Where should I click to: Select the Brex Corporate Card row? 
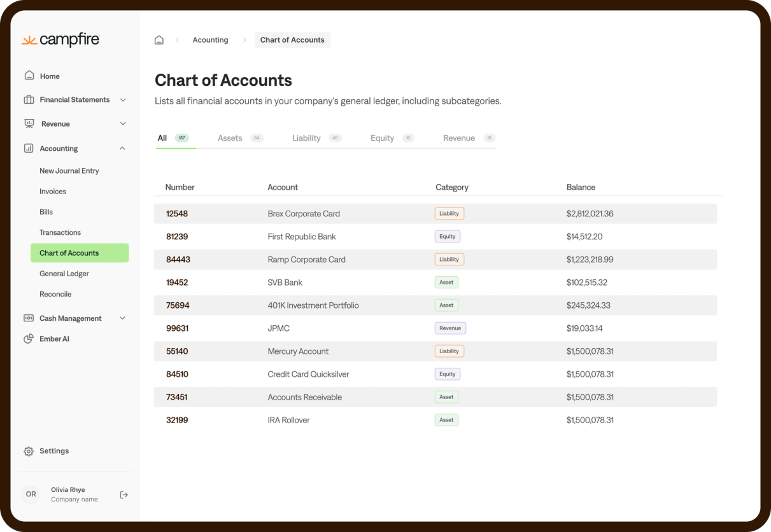pyautogui.click(x=304, y=214)
